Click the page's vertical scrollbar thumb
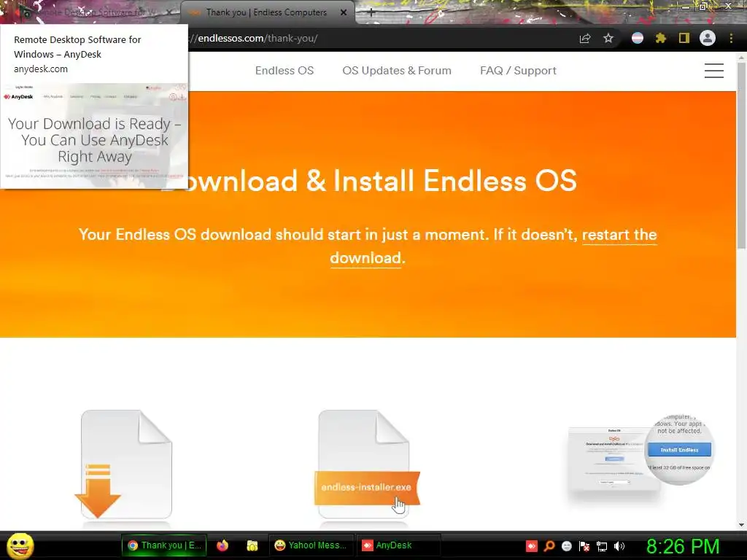This screenshot has width=747, height=560. [x=741, y=155]
